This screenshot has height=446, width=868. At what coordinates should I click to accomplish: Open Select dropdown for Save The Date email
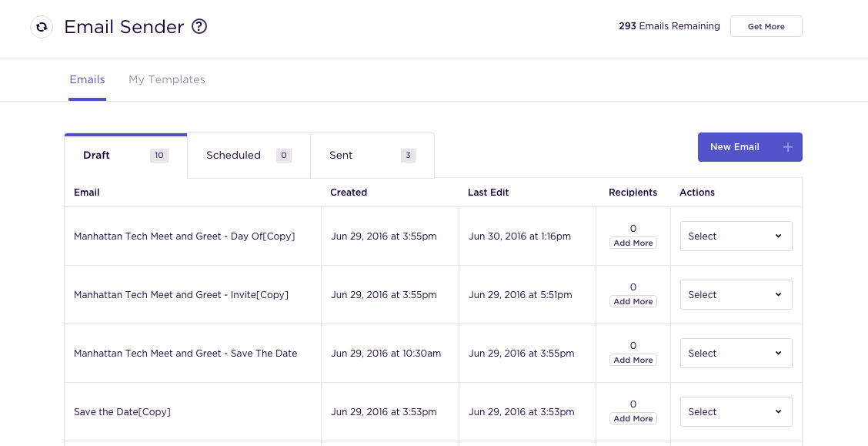click(736, 354)
